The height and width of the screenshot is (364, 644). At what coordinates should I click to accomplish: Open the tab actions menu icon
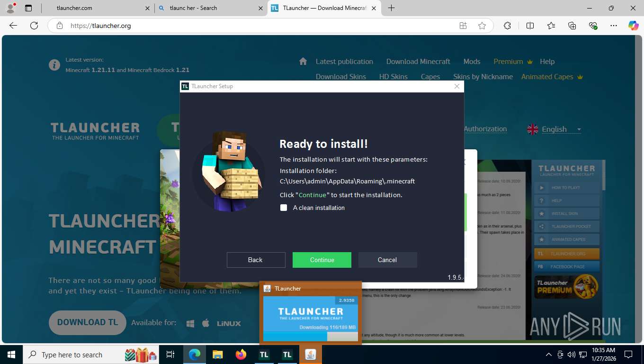coord(28,8)
